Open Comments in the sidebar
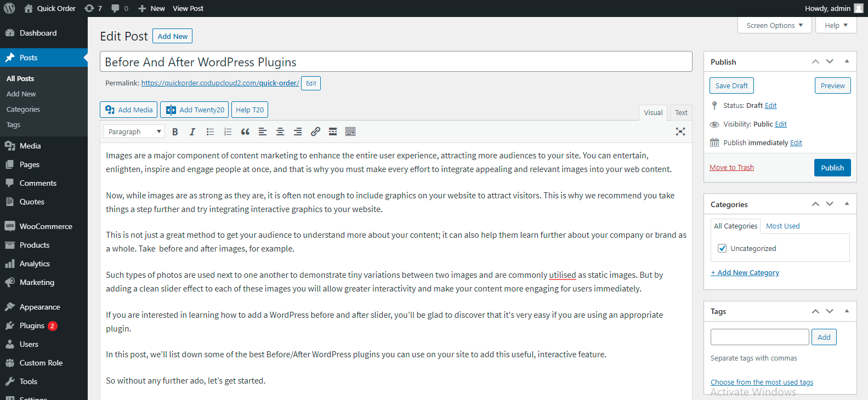Screen dimensions: 868x400 point(44,183)
